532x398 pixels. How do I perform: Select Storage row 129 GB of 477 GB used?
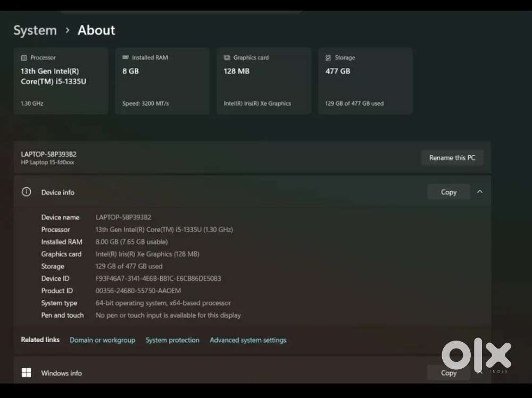click(x=129, y=266)
